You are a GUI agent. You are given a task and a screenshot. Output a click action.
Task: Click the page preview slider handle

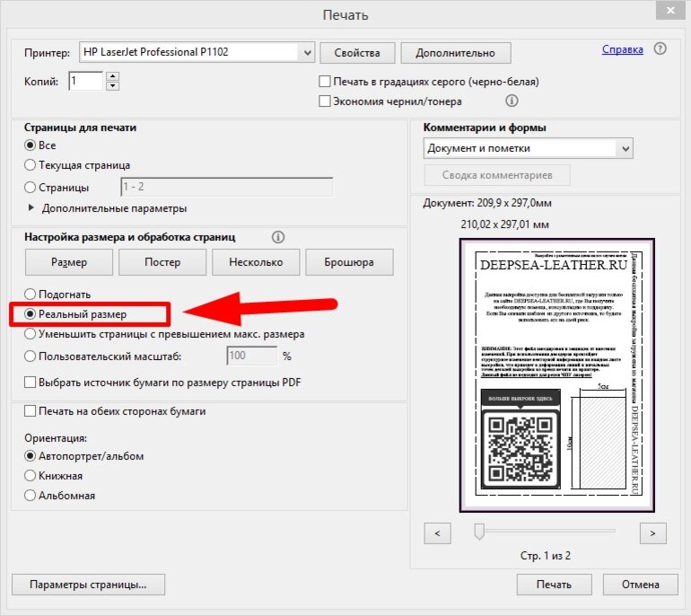click(479, 532)
